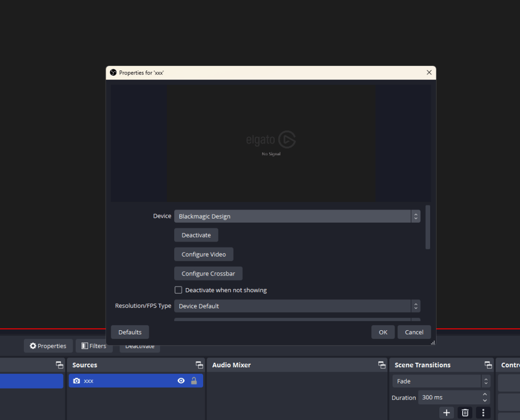This screenshot has height=420, width=520.
Task: Add a new scene transition
Action: click(447, 413)
